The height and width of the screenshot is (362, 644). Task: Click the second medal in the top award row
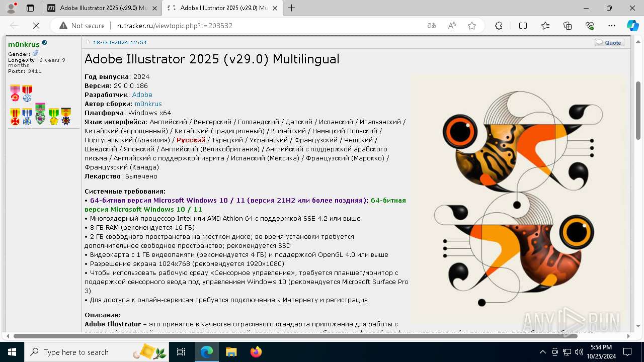tap(27, 93)
